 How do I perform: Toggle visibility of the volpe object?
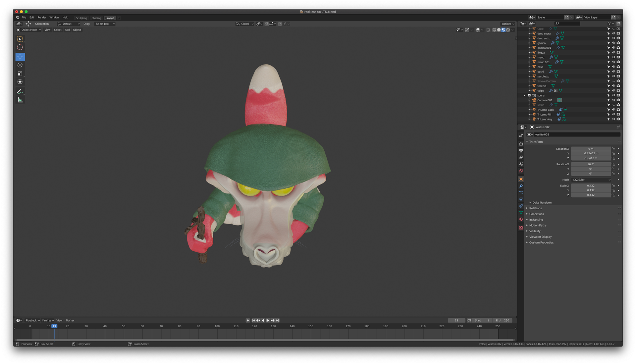click(613, 90)
